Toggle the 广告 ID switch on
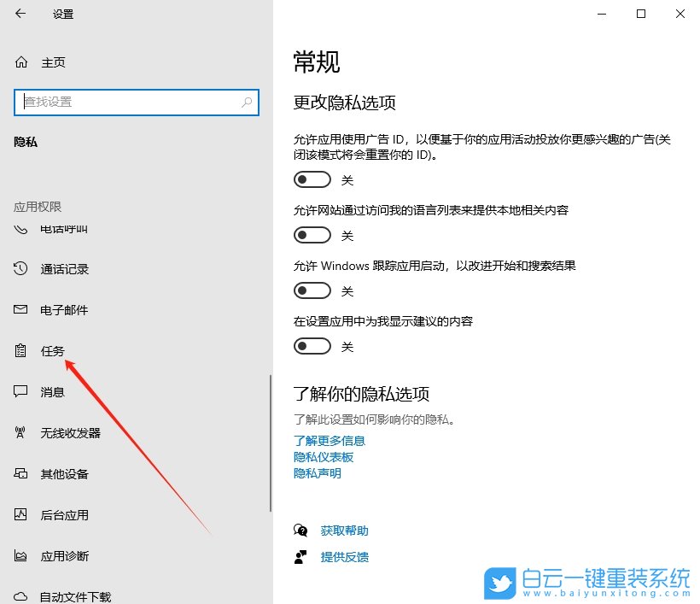The height and width of the screenshot is (604, 700). [312, 179]
